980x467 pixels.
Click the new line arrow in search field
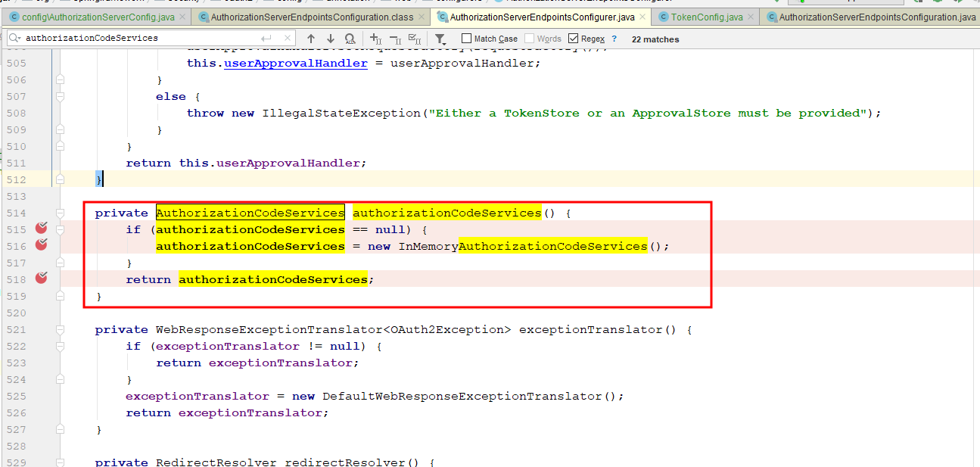click(x=266, y=38)
